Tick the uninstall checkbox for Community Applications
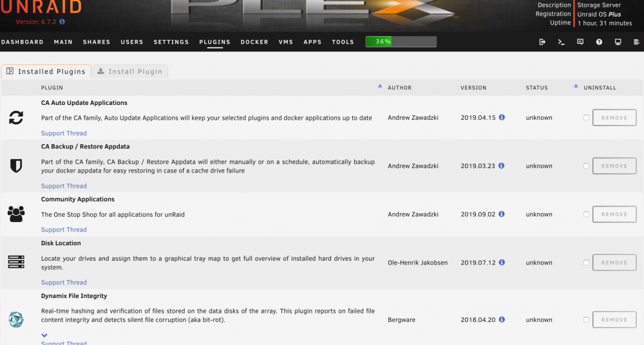Viewport: 644px width, 345px height. [586, 214]
